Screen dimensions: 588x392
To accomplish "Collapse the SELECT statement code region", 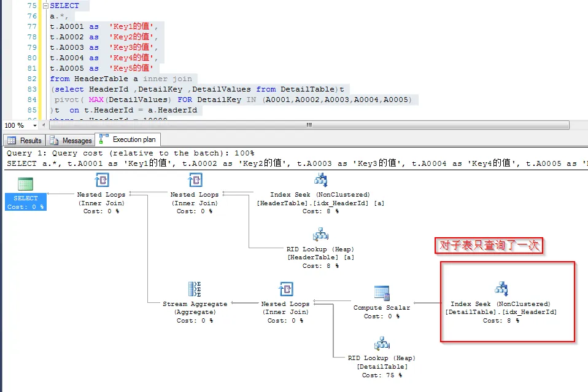I will 46,6.
